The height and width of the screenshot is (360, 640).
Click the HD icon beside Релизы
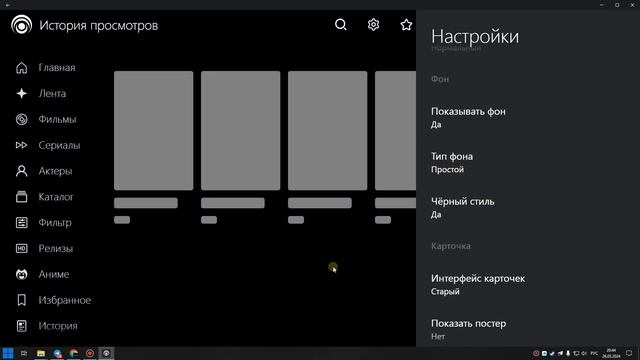(x=22, y=248)
